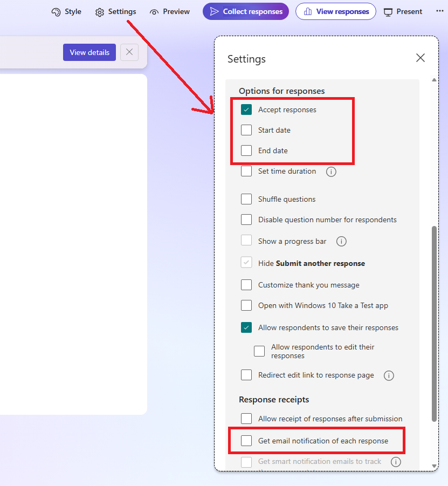Toggle Hide Submit another response checkbox
This screenshot has height=486, width=448.
pyautogui.click(x=246, y=263)
